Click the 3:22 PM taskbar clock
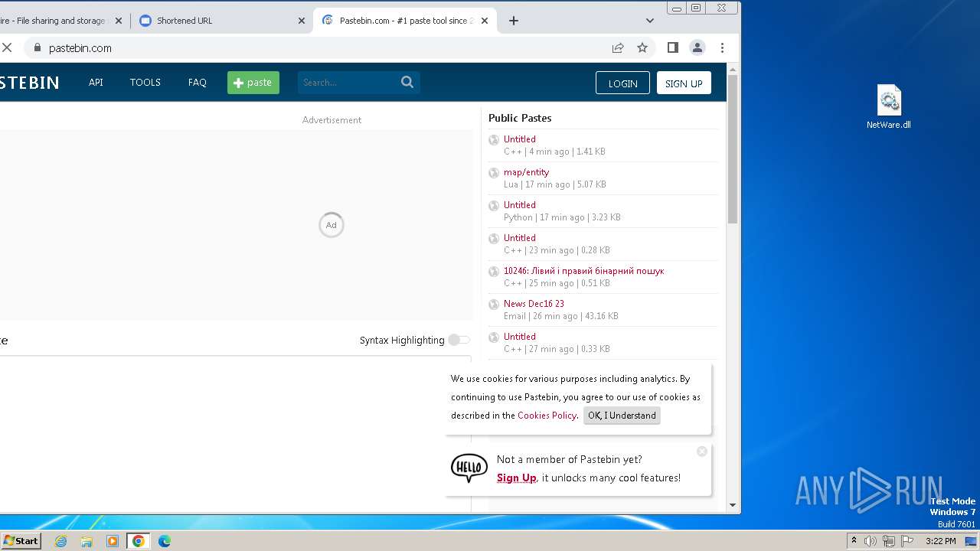The width and height of the screenshot is (980, 551). coord(940,541)
